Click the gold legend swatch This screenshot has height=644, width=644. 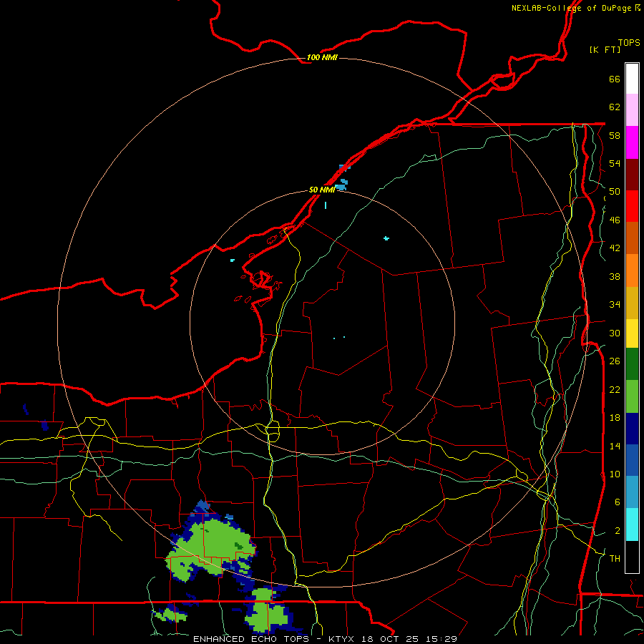[x=632, y=303]
